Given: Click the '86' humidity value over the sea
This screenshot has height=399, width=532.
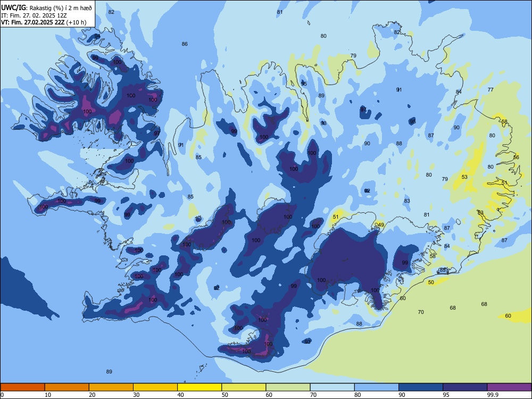Looking at the screenshot, I should (x=185, y=44).
